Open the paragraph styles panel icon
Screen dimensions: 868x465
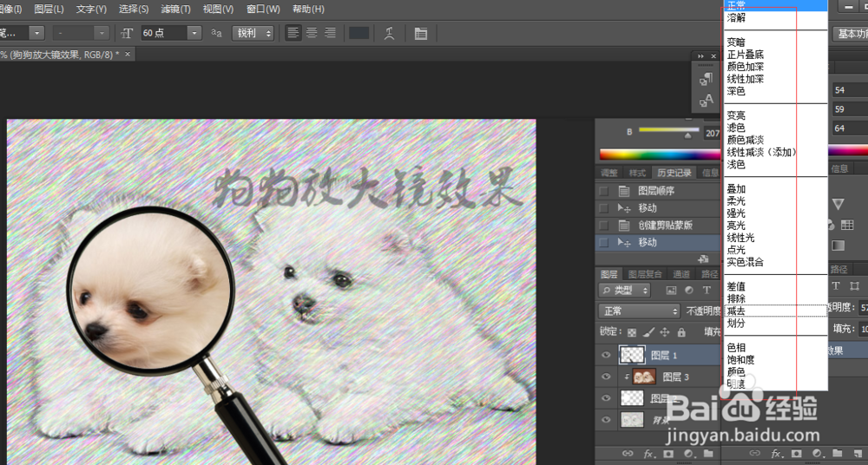tap(706, 79)
